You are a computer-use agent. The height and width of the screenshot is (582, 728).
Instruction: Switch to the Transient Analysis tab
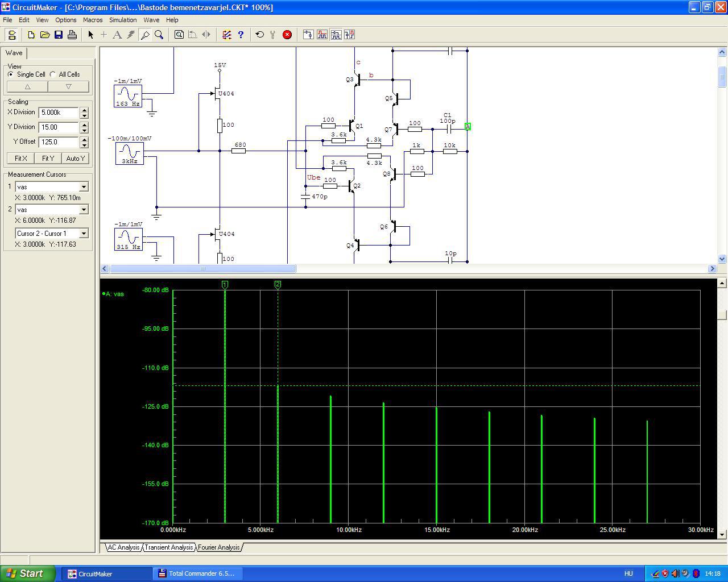click(x=168, y=547)
